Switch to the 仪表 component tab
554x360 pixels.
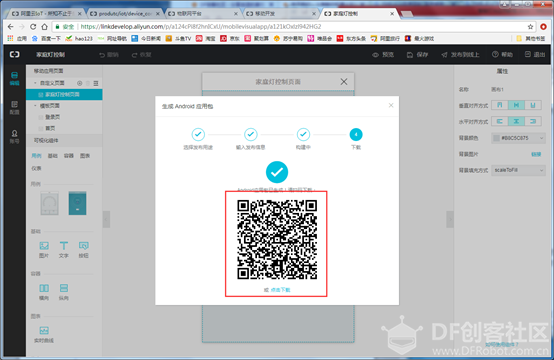(x=36, y=169)
